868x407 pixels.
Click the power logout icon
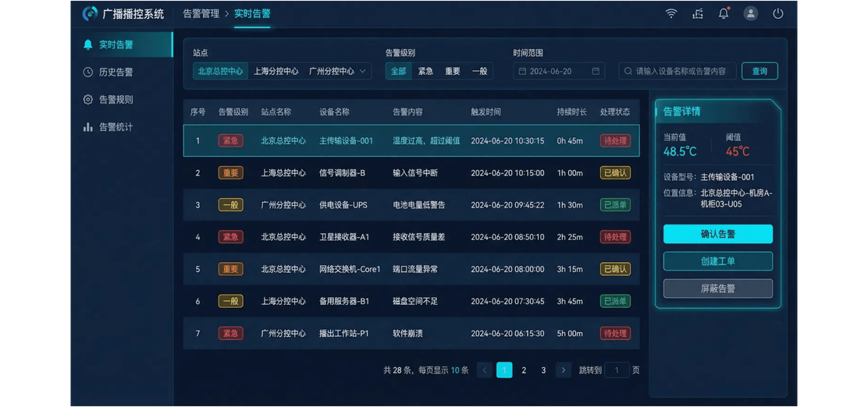tap(778, 14)
